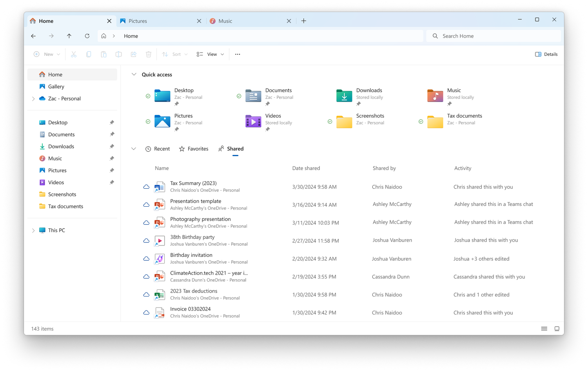Screen dimensions: 588x371
Task: Click the Tax Summary (2023) Word file icon
Action: pyautogui.click(x=159, y=187)
